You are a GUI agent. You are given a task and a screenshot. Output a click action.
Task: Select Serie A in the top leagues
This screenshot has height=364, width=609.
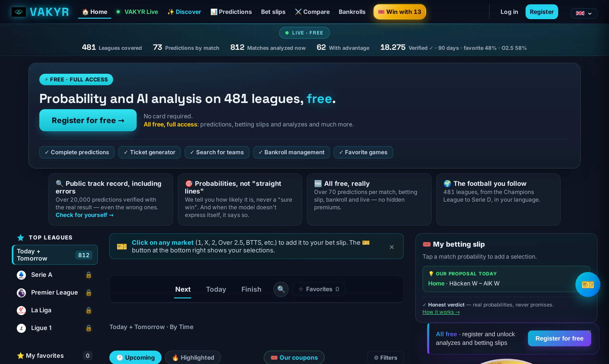pyautogui.click(x=54, y=275)
